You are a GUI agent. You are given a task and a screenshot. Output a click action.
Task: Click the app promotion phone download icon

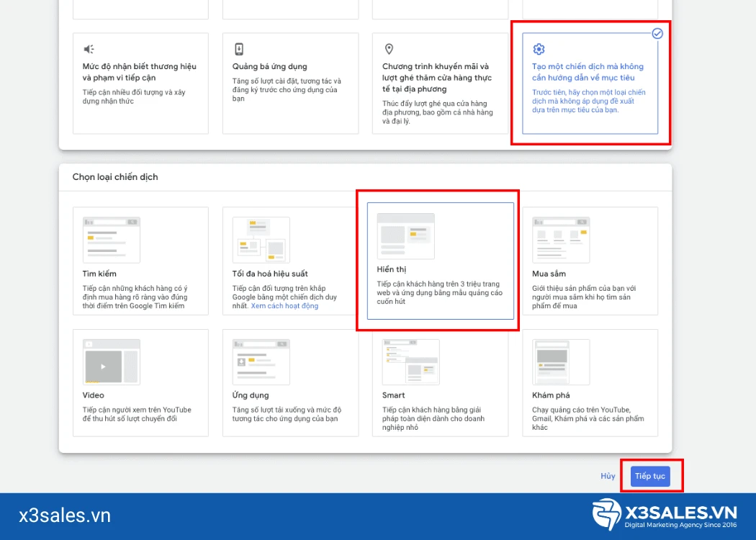[x=238, y=49]
